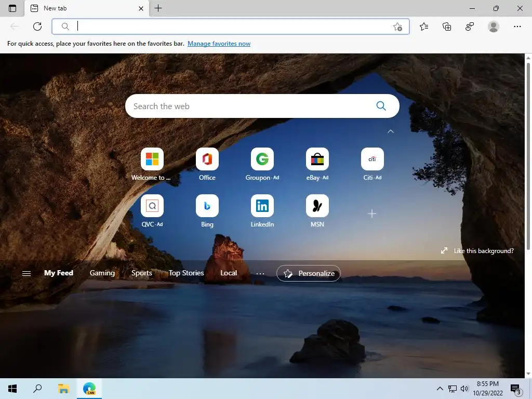Select the New tab tab
Screen dimensions: 532x399
tap(87, 8)
